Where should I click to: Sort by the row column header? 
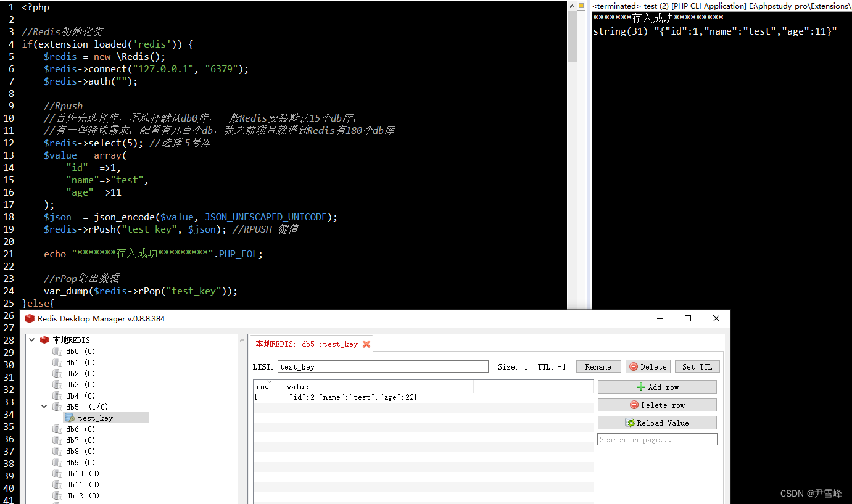(269, 387)
